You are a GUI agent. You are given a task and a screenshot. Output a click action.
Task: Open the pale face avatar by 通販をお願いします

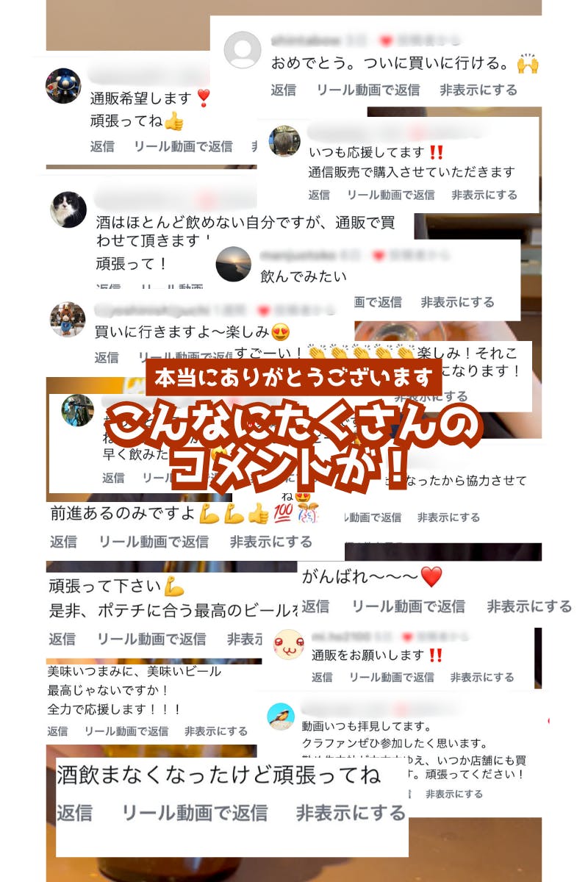click(x=288, y=645)
